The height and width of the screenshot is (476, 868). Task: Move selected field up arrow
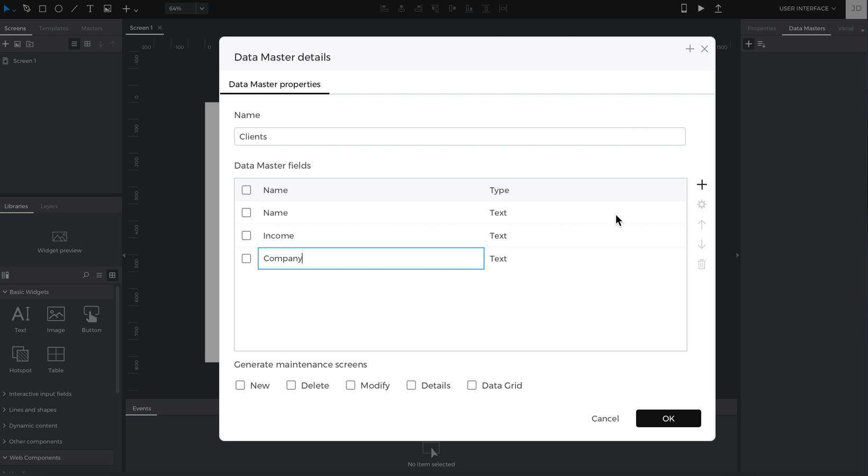[x=702, y=224]
